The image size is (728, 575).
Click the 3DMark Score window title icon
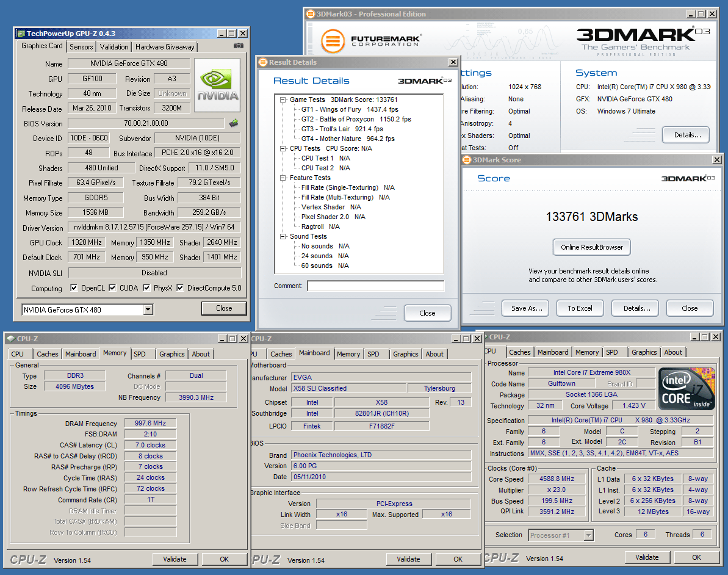(467, 160)
